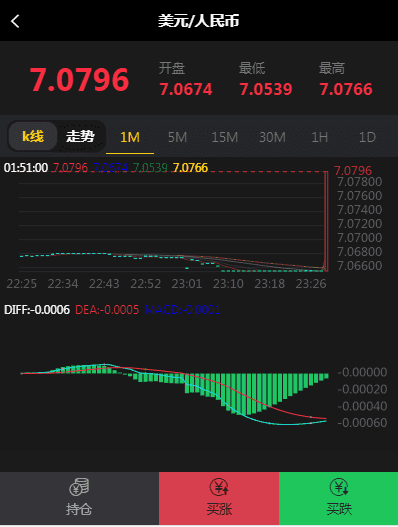Click the 开盘 label
This screenshot has height=527, width=398.
click(x=172, y=68)
